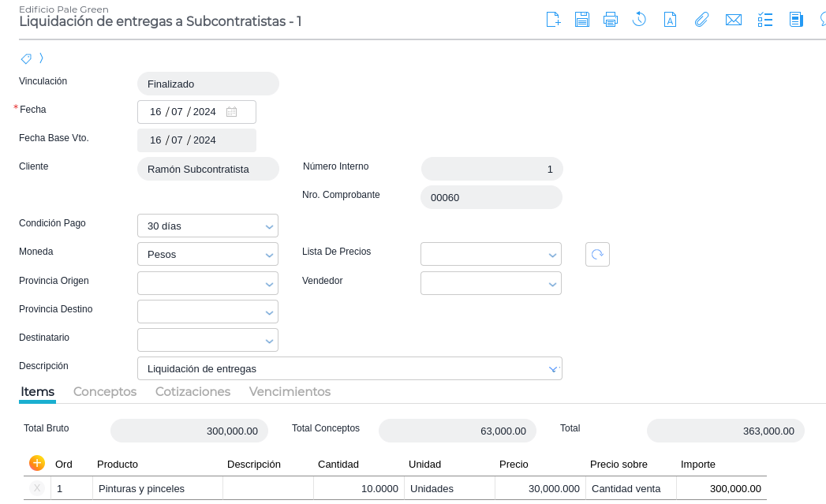Viewport: 826px width, 504px height.
Task: Switch to the Conceptos tab
Action: pyautogui.click(x=105, y=391)
